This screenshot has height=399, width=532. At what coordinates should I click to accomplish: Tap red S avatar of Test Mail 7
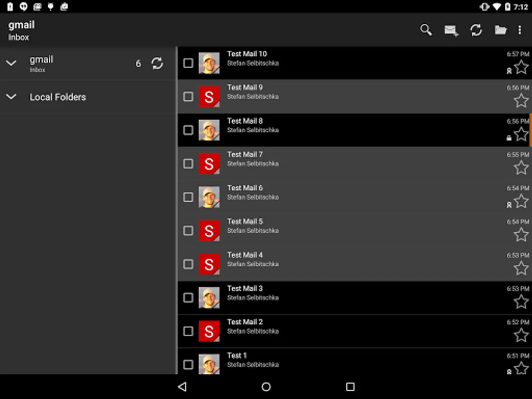209,164
